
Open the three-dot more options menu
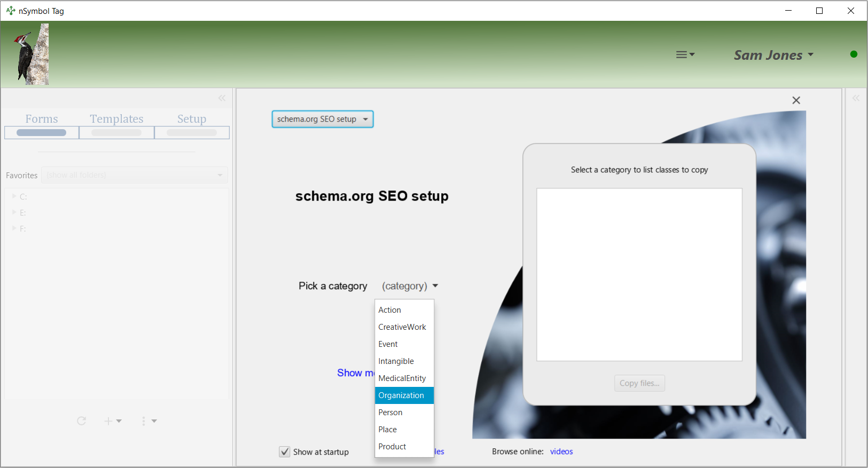pos(149,421)
